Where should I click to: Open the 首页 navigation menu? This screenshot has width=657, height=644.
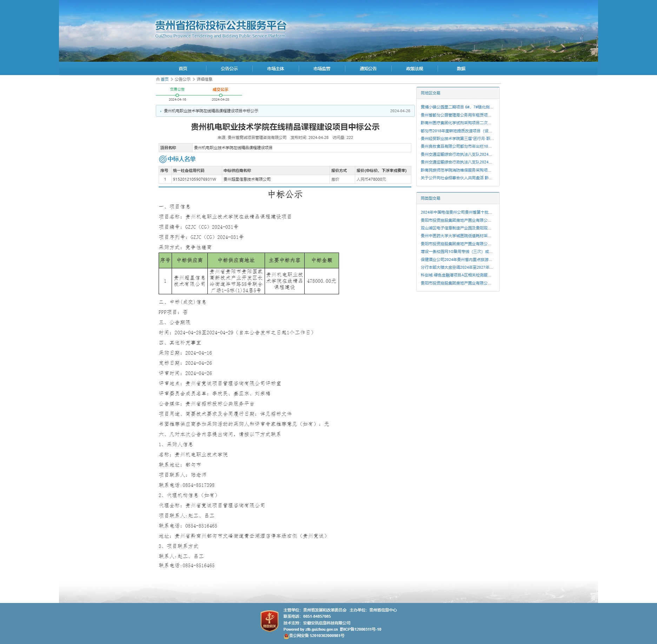[183, 69]
